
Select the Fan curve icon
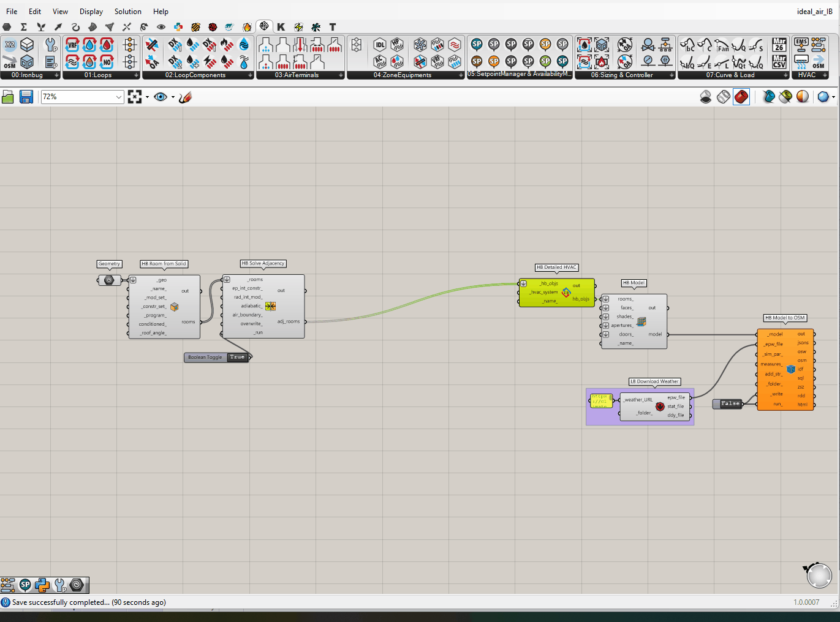click(723, 45)
